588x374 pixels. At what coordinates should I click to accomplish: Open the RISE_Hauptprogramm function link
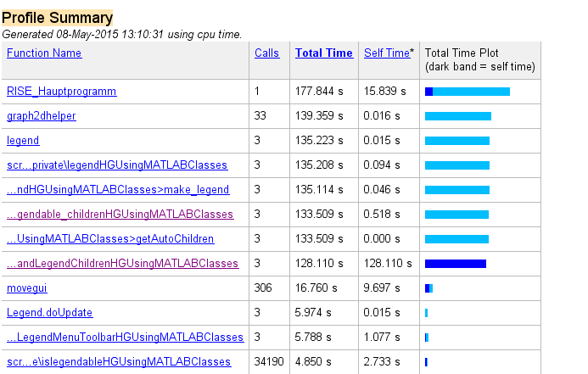pos(61,91)
